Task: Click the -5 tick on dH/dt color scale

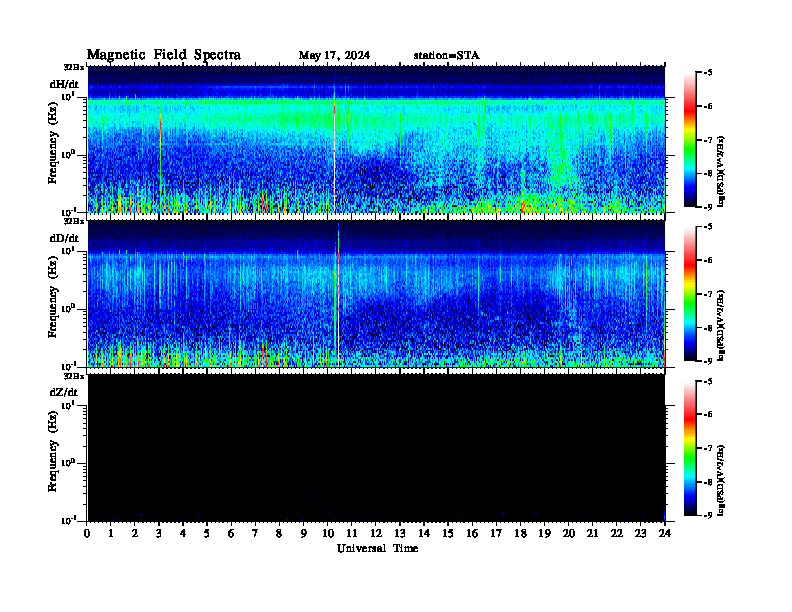Action: coord(708,73)
